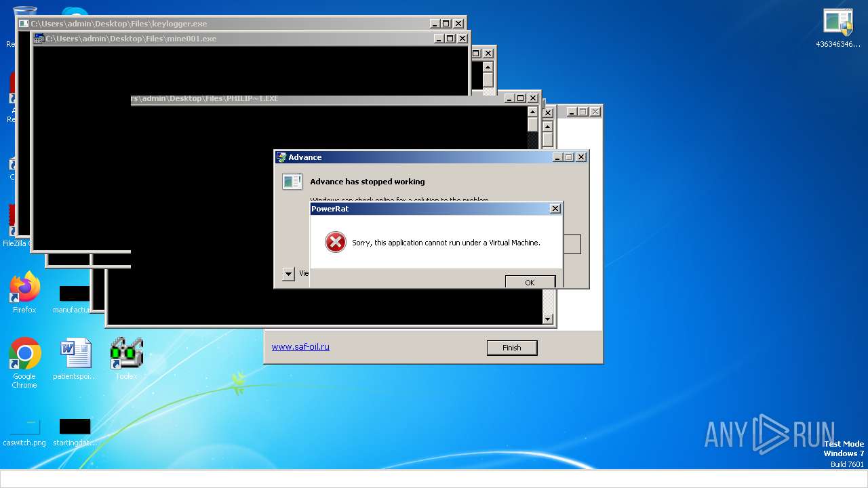Close the mine001.exe console window
Image resolution: width=868 pixels, height=488 pixels.
pos(462,39)
